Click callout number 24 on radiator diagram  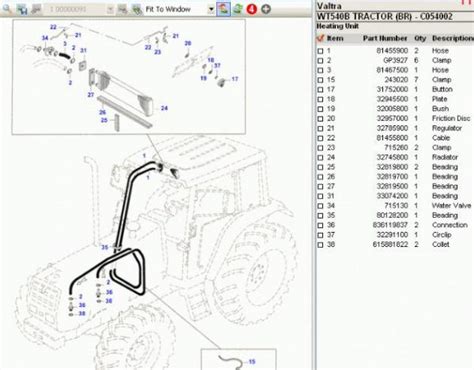click(x=164, y=108)
